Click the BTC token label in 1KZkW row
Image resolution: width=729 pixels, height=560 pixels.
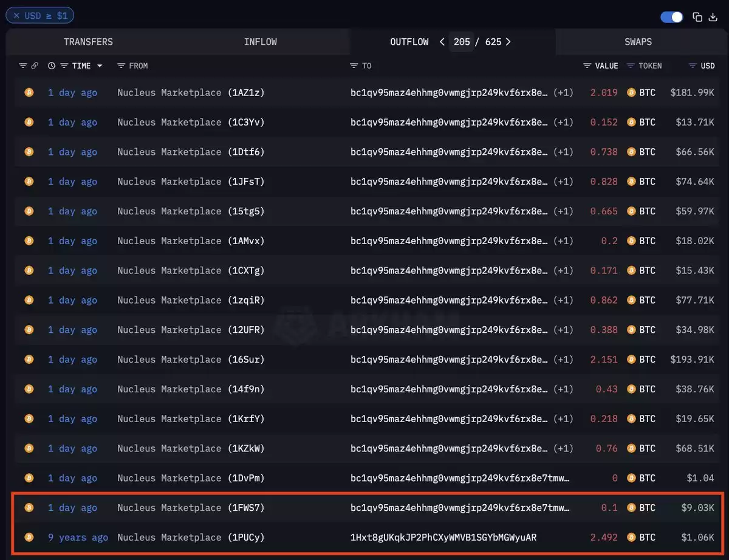648,448
